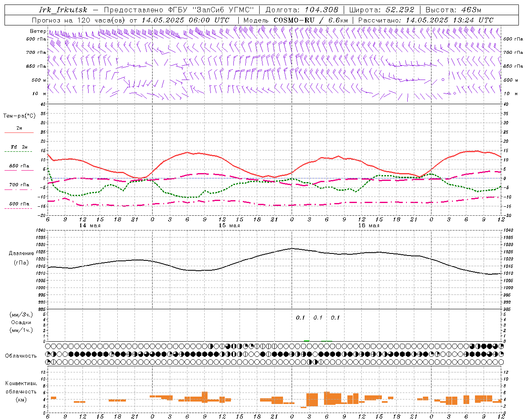Click the '(км)' unit label under convective cloudiness
Image resolution: width=525 pixels, height=420 pixels.
[x=21, y=399]
